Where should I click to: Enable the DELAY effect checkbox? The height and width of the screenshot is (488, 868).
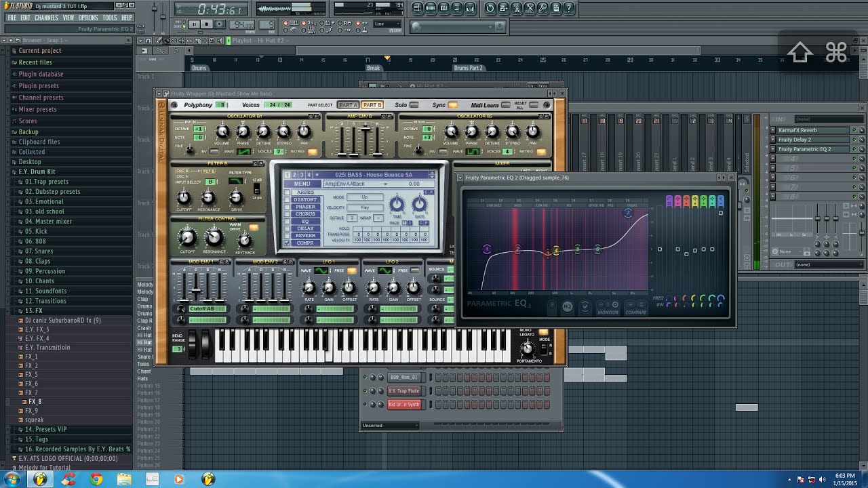point(287,228)
